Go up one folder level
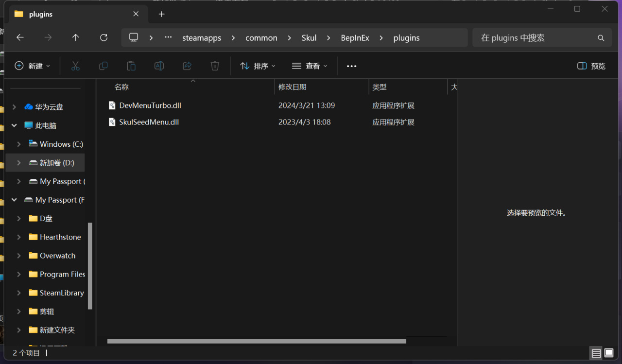 point(75,37)
